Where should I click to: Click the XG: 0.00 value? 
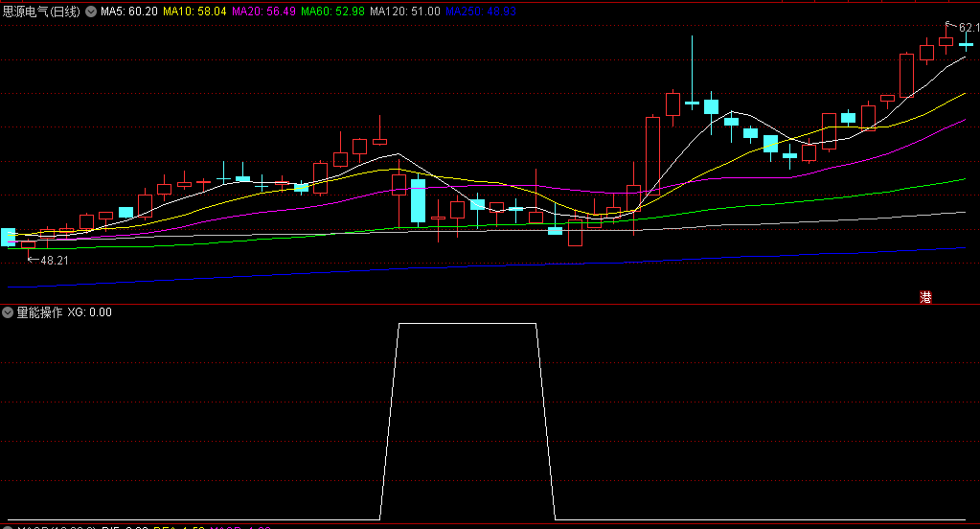pos(89,312)
